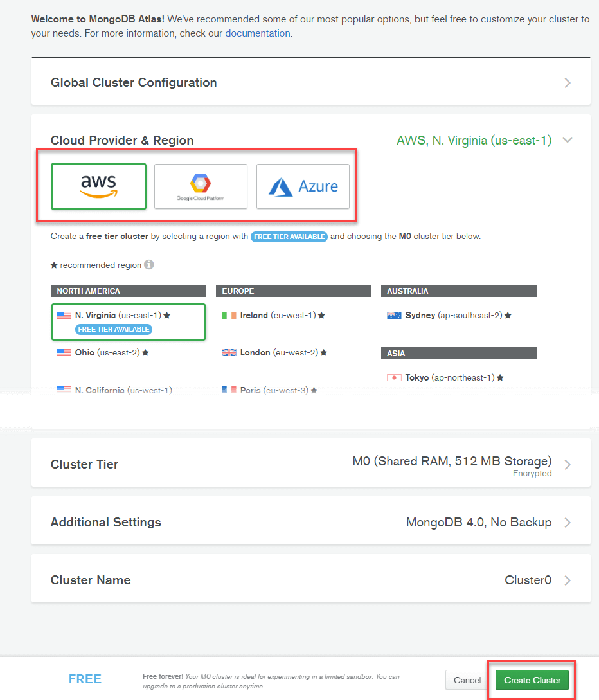Expand Global Cluster Configuration section

567,83
